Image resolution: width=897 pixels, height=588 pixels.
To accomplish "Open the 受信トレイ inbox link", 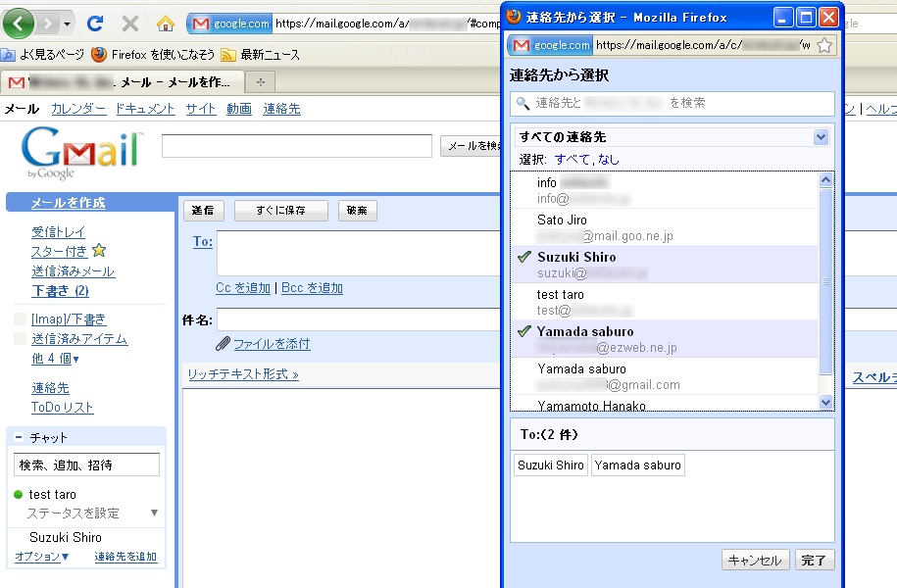I will (x=59, y=231).
